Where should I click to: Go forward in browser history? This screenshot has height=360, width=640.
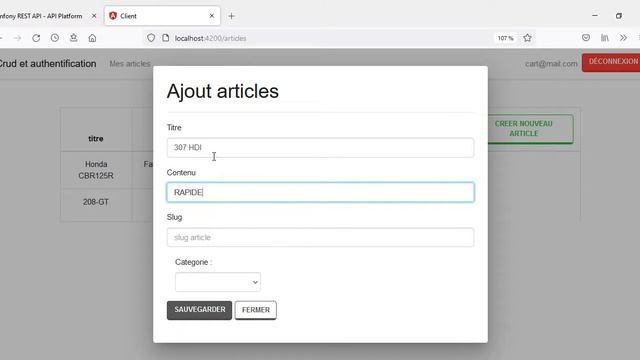coord(17,38)
